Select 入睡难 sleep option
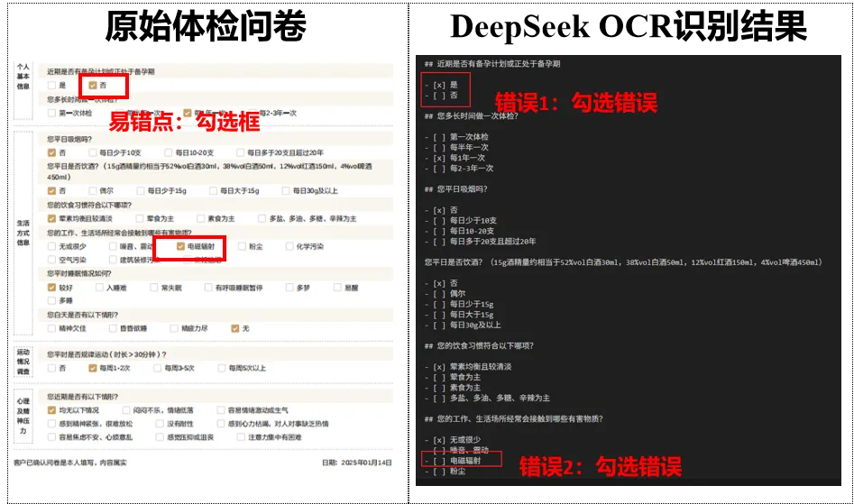Screen dimensions: 854x504 point(97,288)
